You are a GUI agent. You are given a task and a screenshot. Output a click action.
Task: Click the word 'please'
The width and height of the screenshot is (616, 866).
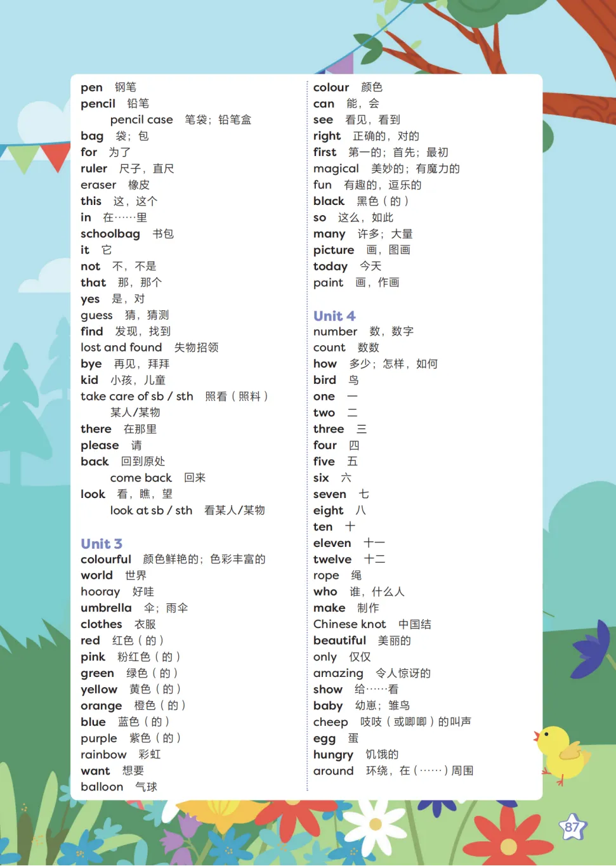100,446
